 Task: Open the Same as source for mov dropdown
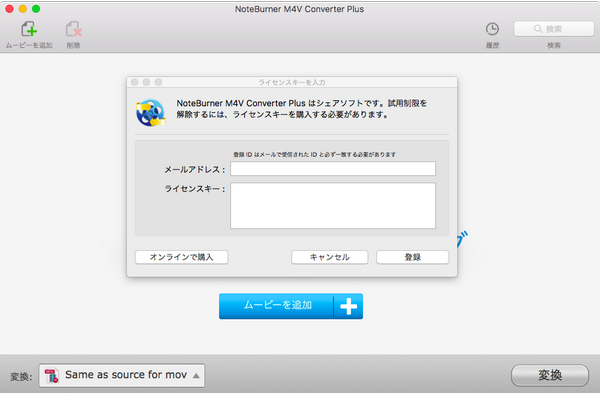(122, 375)
